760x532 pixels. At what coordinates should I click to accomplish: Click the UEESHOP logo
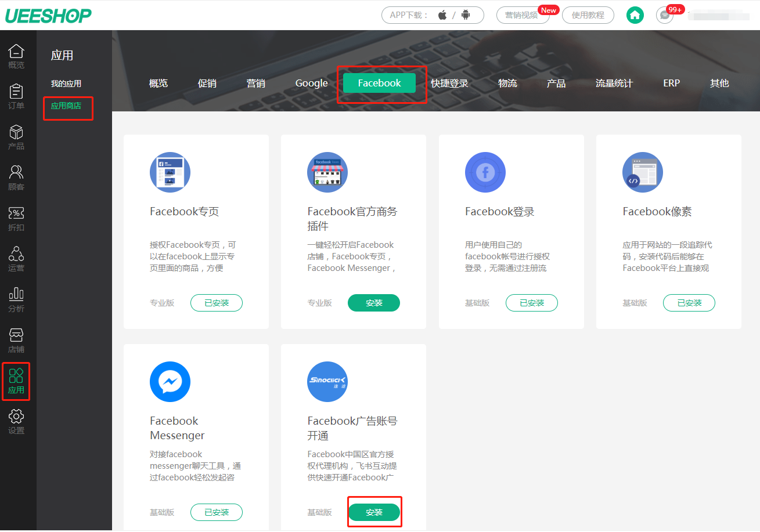point(48,16)
